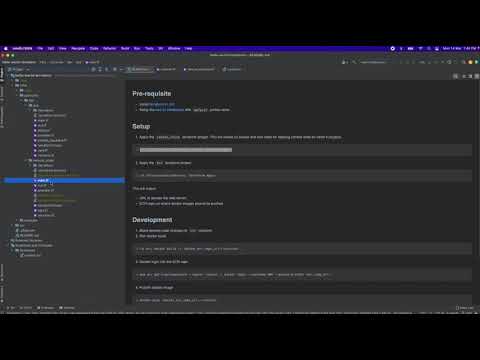Open the View menu
This screenshot has height=360, width=480.
(63, 49)
